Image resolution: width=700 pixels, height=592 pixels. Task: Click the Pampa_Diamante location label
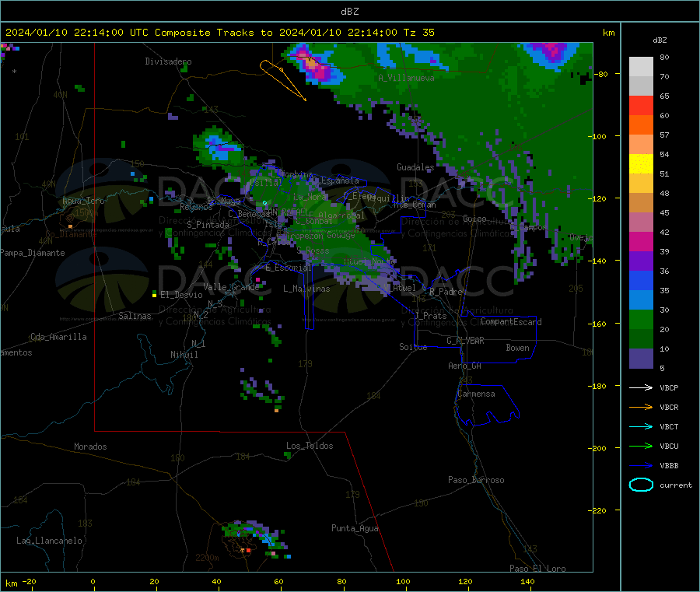coord(32,253)
